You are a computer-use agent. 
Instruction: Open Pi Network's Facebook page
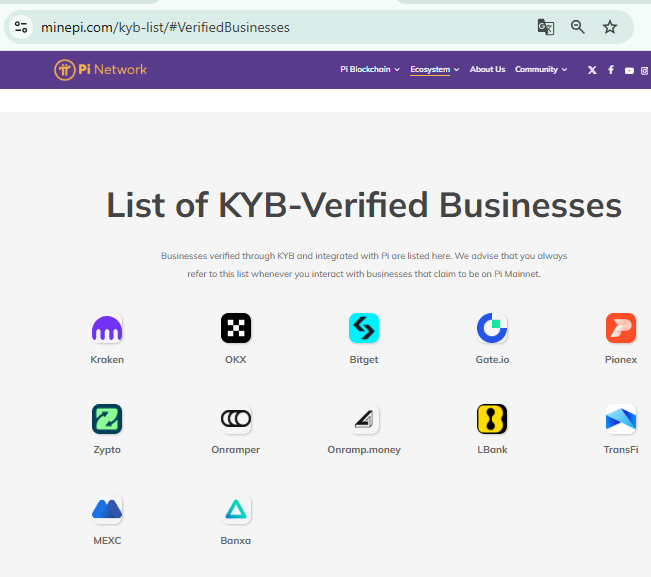(611, 70)
